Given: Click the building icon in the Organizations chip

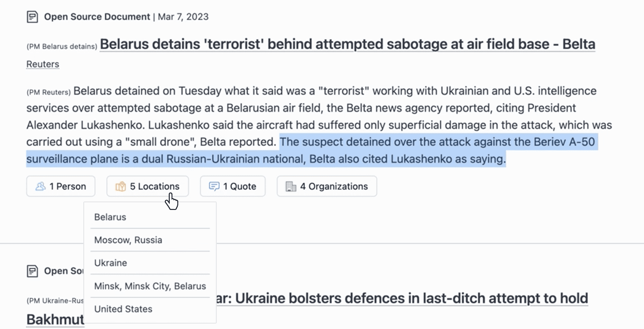Looking at the screenshot, I should click(291, 186).
